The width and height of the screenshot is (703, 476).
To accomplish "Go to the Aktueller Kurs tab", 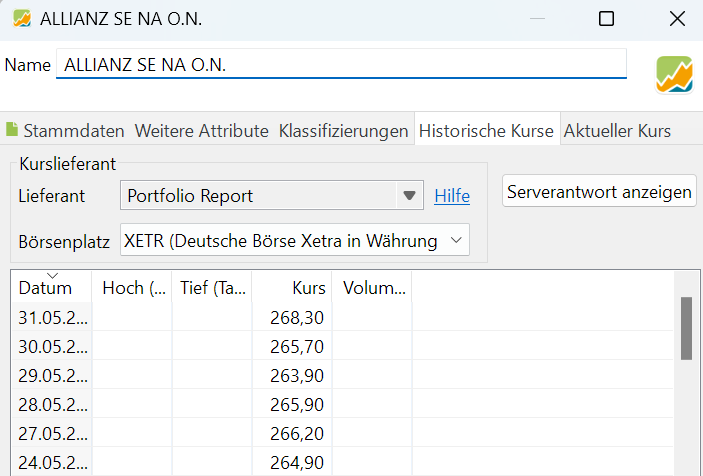I will (617, 131).
